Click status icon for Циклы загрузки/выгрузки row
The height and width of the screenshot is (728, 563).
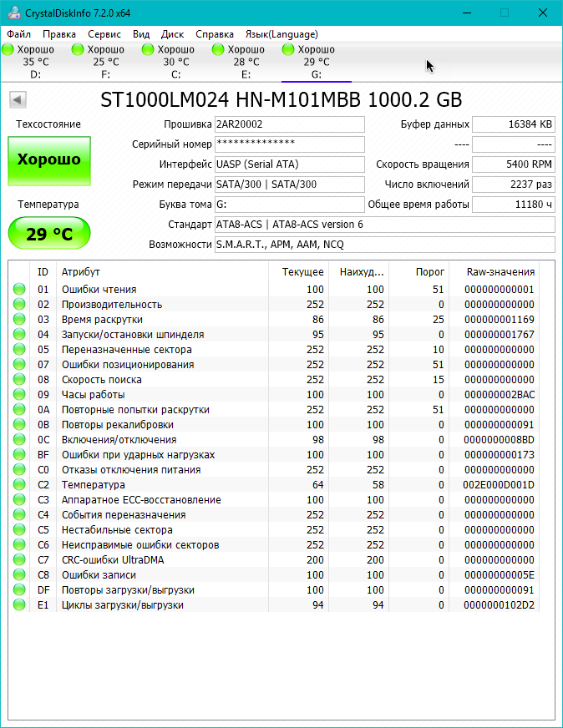point(19,604)
